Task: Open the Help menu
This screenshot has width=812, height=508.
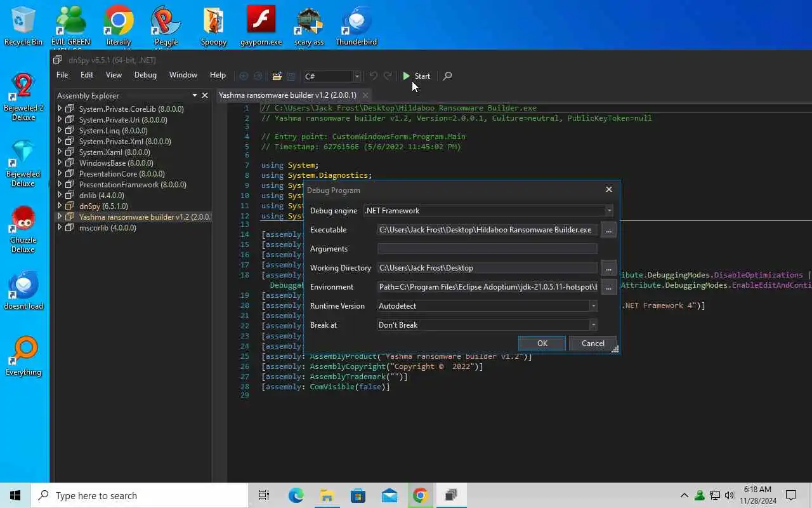Action: point(218,75)
